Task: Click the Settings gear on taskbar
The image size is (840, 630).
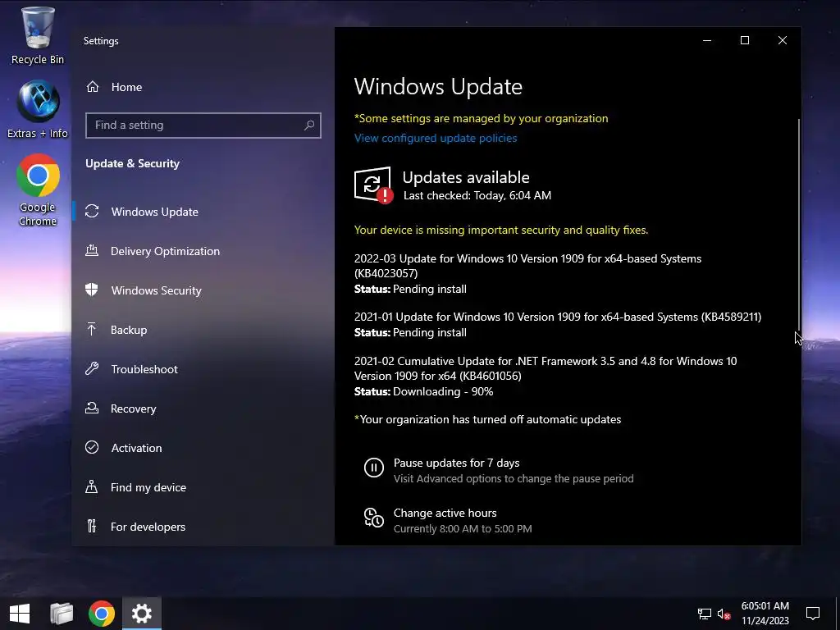Action: point(142,614)
